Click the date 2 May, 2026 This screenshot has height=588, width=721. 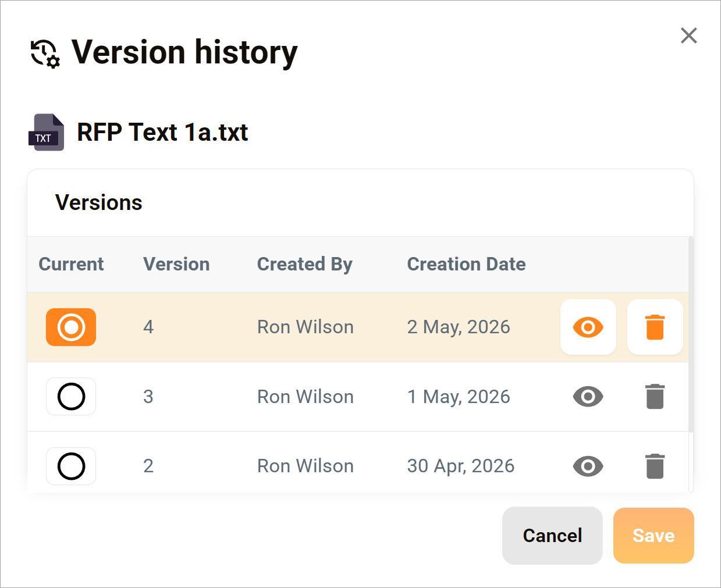pos(459,327)
